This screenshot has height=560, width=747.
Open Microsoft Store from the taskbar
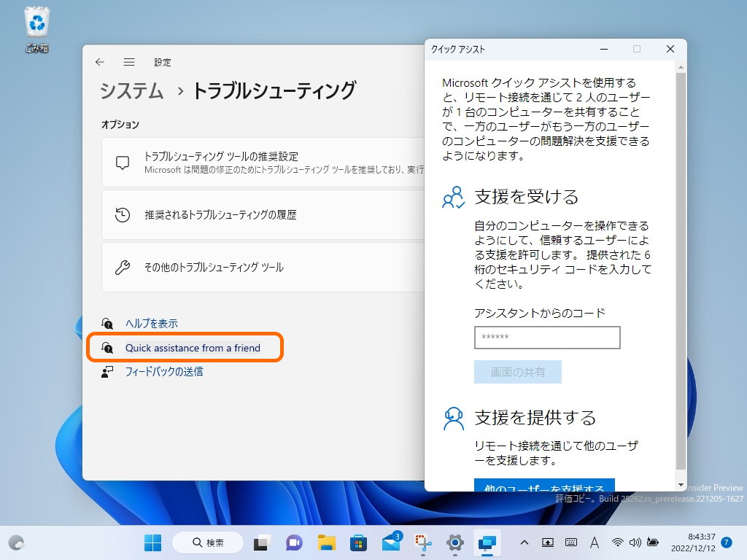coord(357,542)
